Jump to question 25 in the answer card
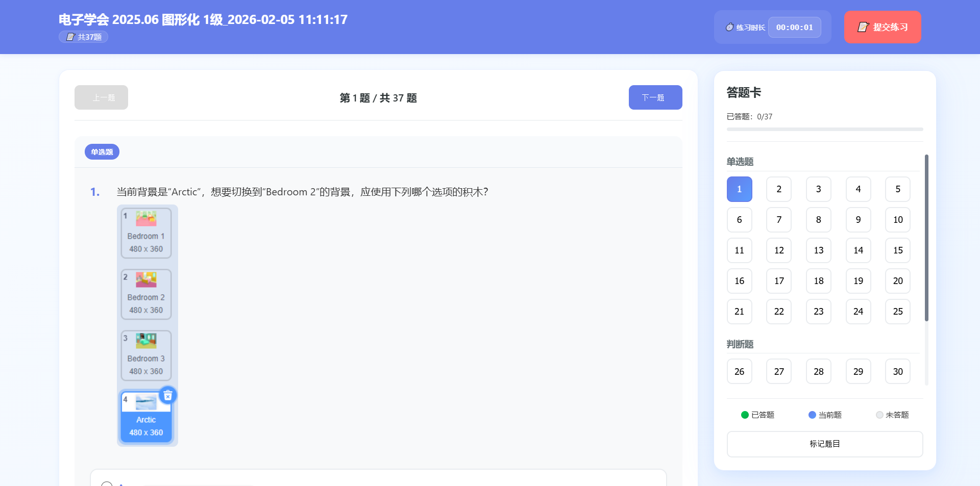 click(898, 312)
